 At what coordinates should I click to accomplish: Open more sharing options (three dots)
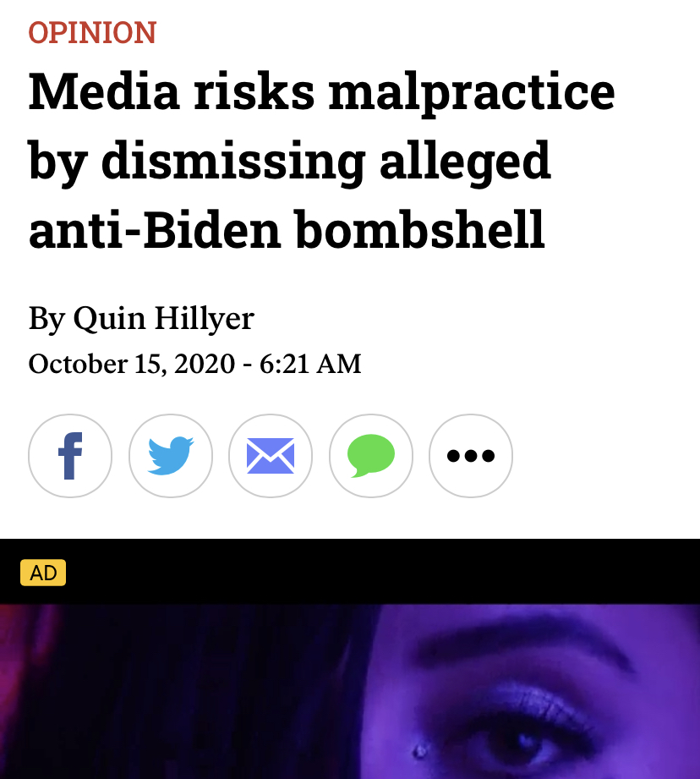pyautogui.click(x=471, y=456)
